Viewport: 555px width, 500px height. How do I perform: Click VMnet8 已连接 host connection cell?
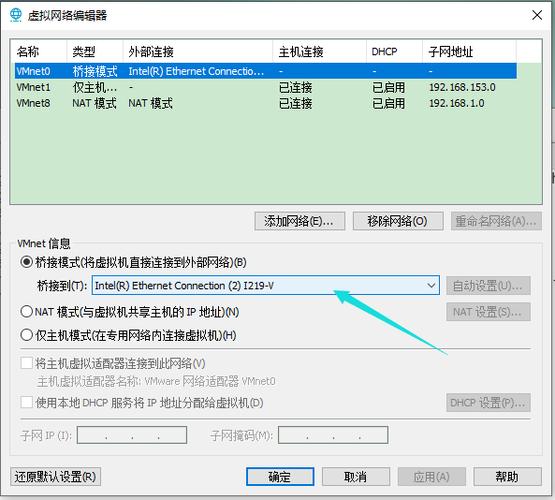pyautogui.click(x=296, y=103)
